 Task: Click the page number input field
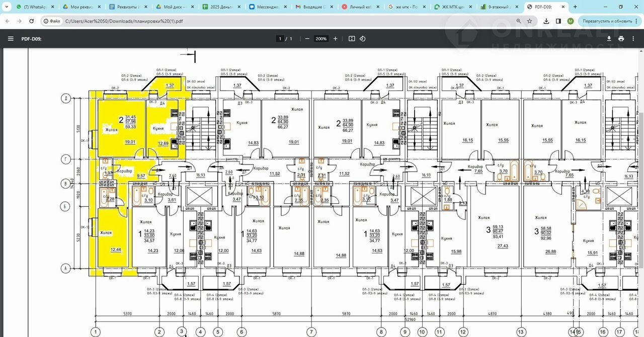pos(280,39)
